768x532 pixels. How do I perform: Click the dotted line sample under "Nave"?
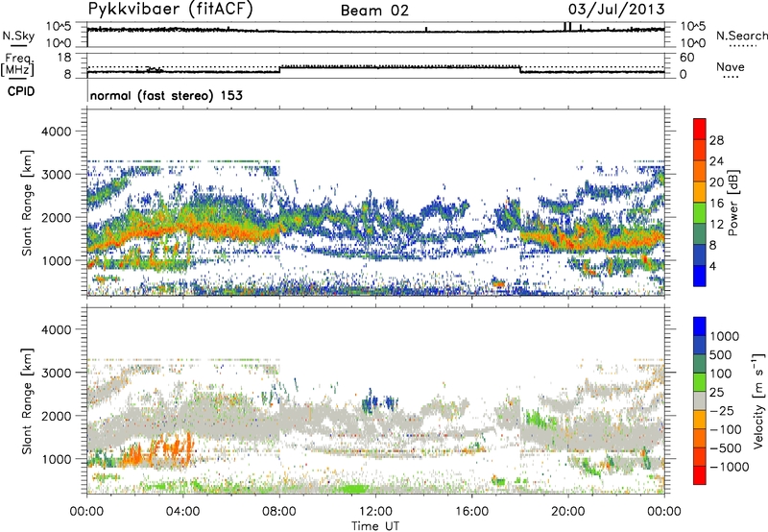click(x=731, y=78)
